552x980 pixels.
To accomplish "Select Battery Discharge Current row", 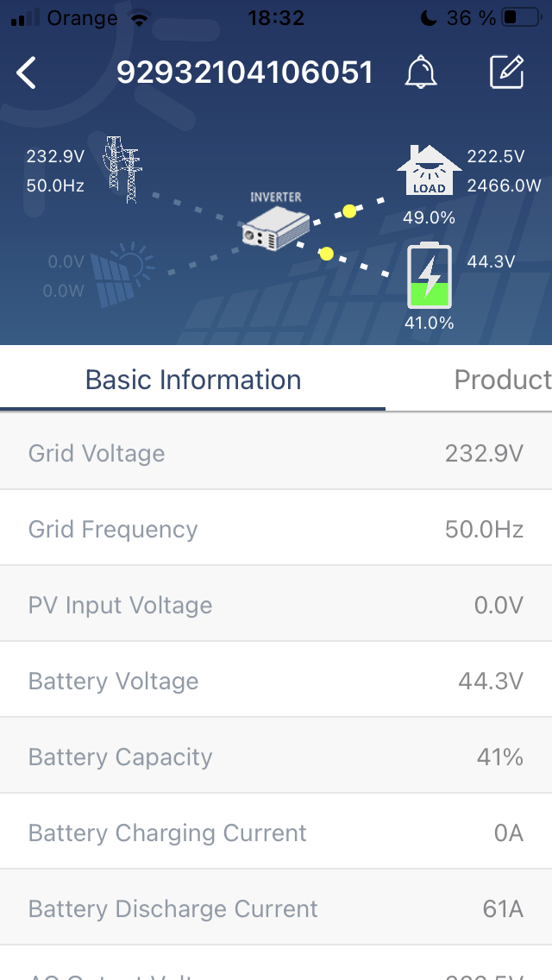I will (276, 908).
